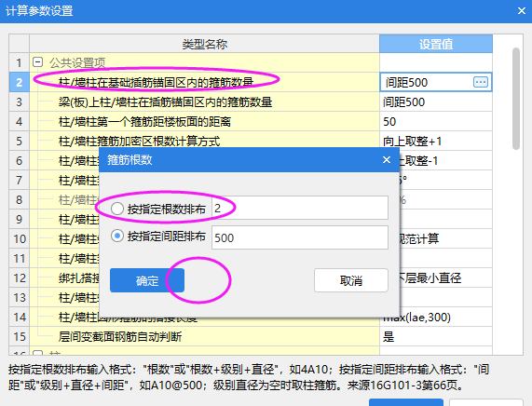Click the spacing input field containing 500
The image size is (532, 406).
[300, 237]
